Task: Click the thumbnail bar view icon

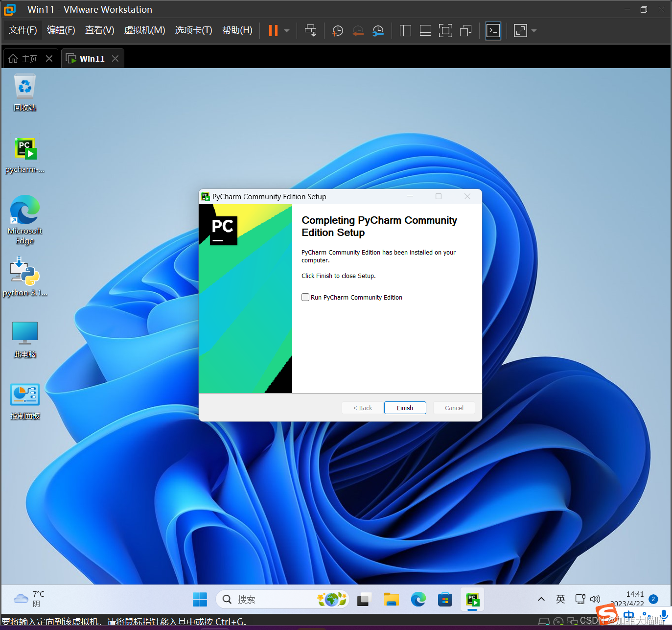Action: [426, 31]
